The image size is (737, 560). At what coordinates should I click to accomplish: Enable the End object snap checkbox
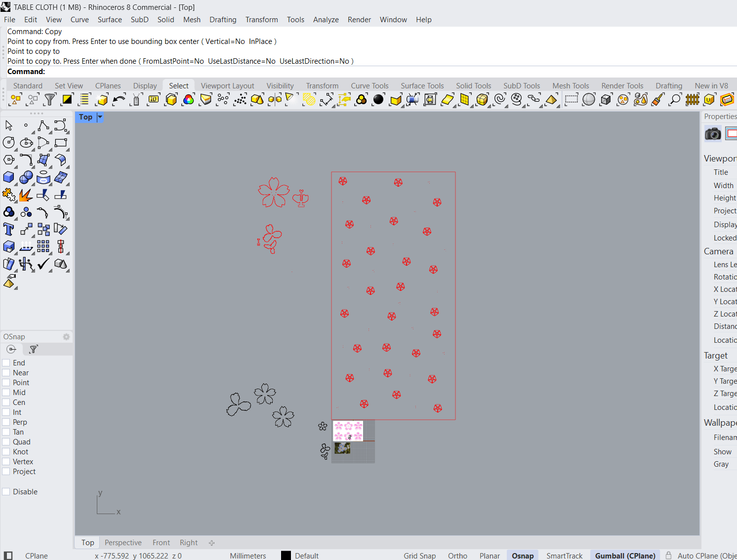(x=6, y=363)
